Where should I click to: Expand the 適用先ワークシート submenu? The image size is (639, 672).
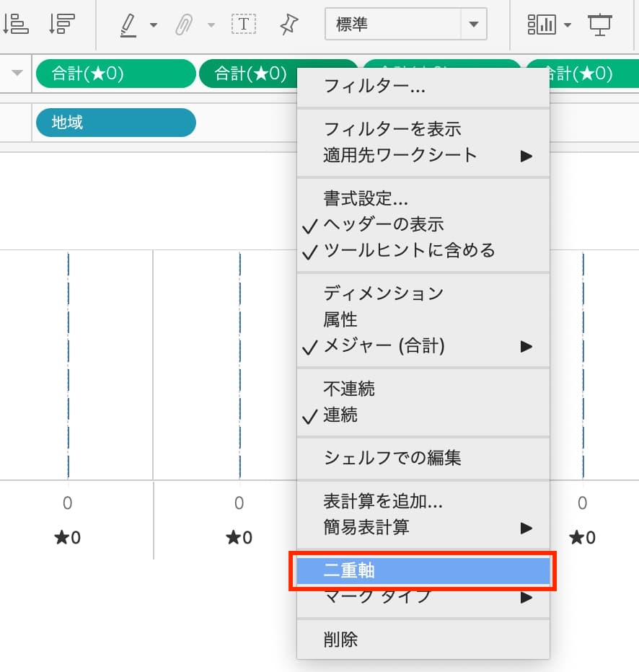(400, 155)
